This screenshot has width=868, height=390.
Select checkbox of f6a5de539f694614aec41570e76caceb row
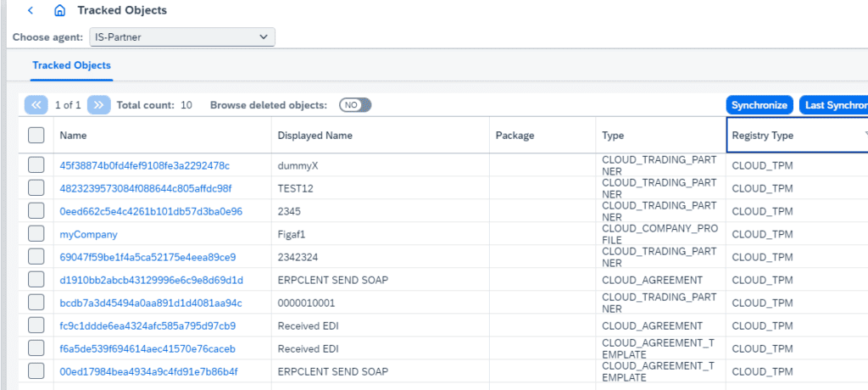point(36,348)
